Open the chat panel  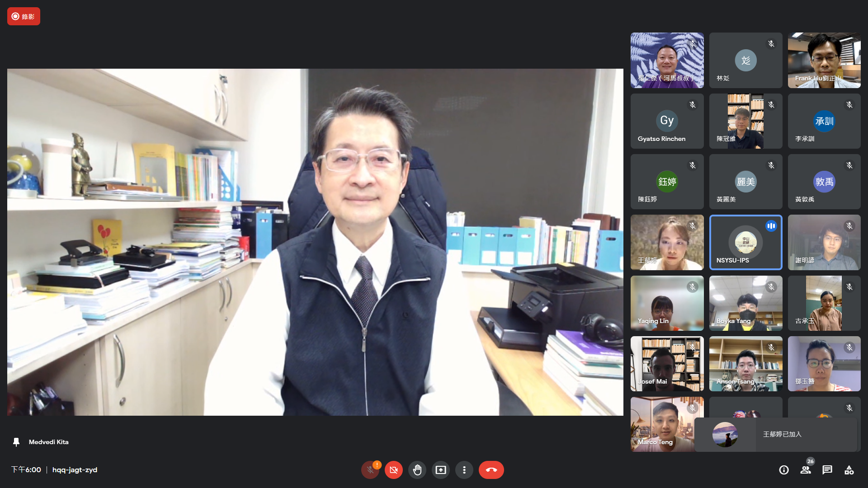click(827, 470)
